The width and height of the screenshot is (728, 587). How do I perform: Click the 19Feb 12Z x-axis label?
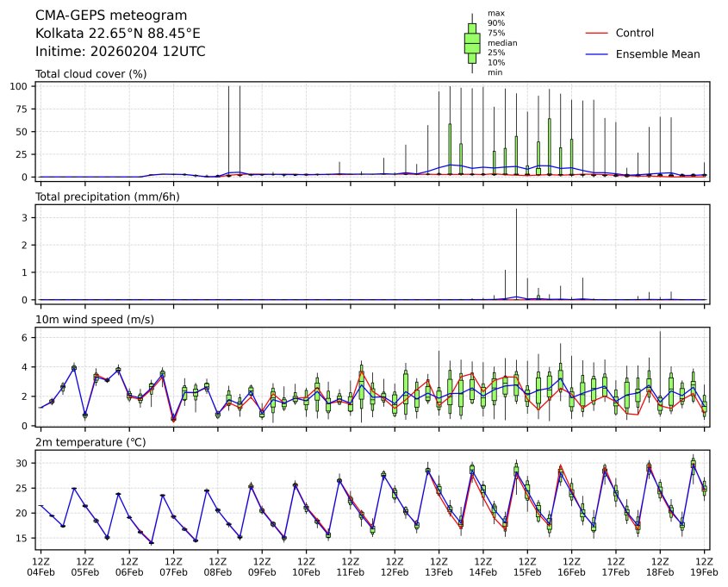705,565
